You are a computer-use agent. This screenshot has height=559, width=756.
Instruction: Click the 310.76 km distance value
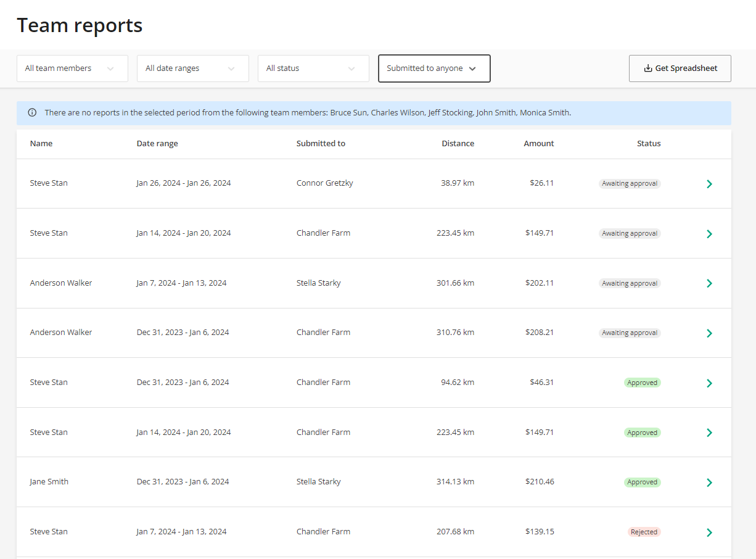[x=455, y=333]
